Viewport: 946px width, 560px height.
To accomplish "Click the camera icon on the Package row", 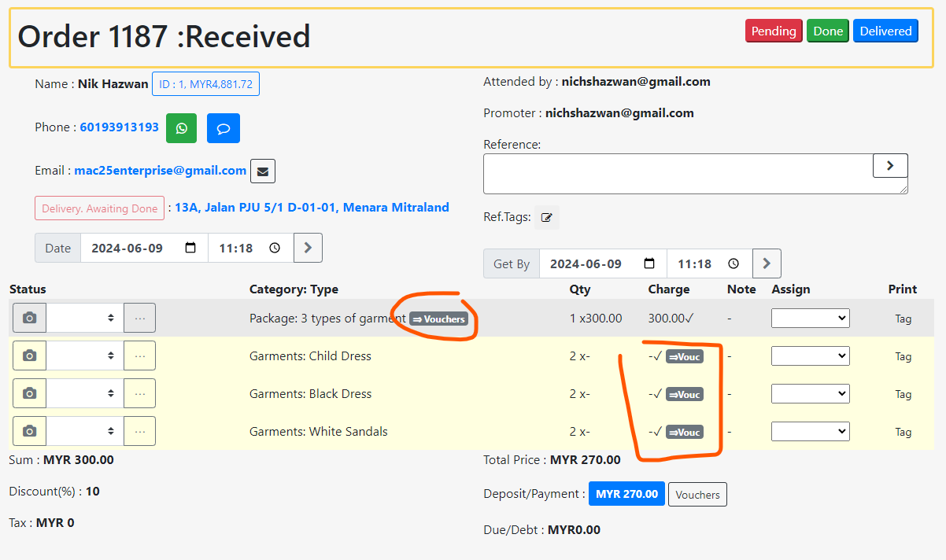I will [x=29, y=318].
